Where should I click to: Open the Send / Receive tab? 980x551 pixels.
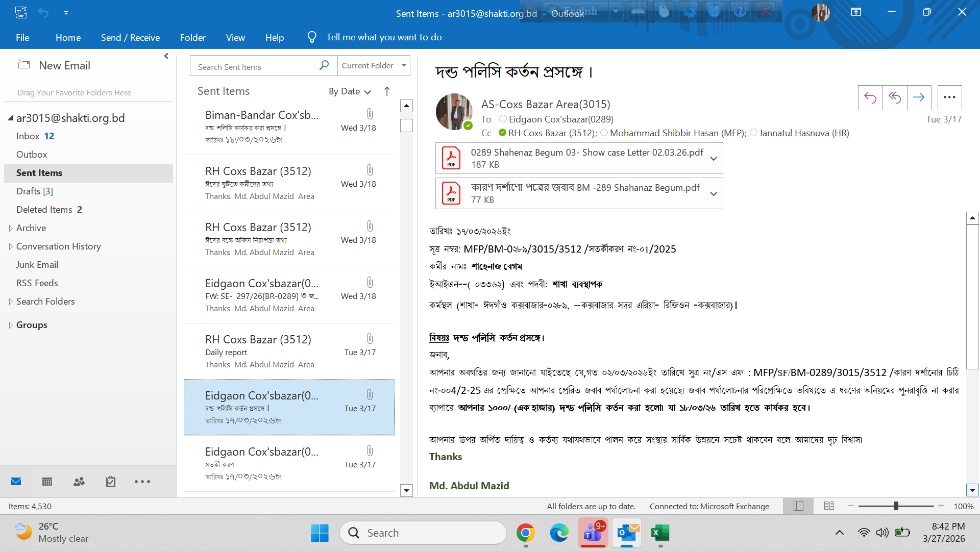coord(130,37)
